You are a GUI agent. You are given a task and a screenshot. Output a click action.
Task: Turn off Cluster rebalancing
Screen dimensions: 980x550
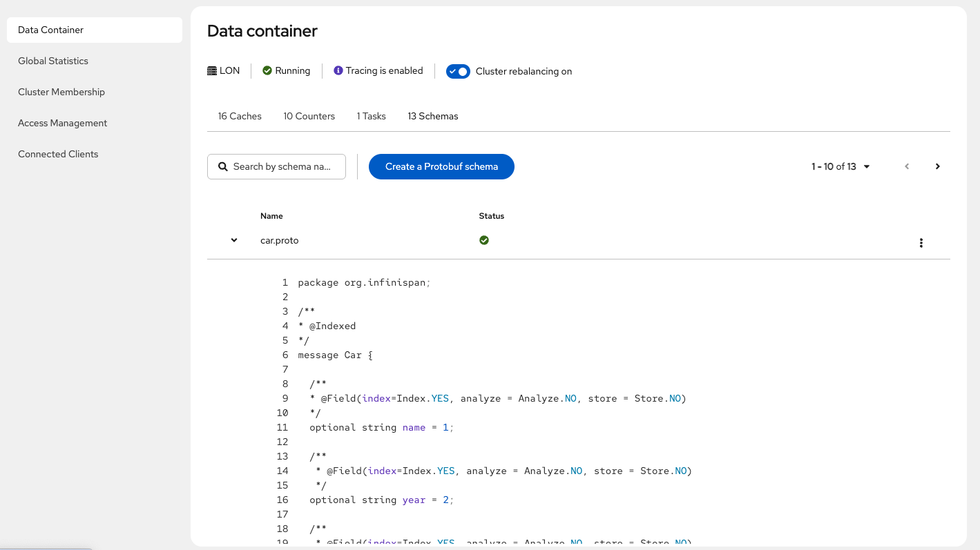[458, 71]
